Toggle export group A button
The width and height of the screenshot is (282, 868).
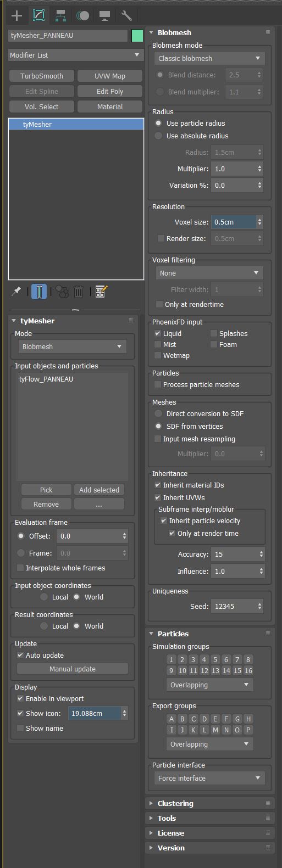172,719
